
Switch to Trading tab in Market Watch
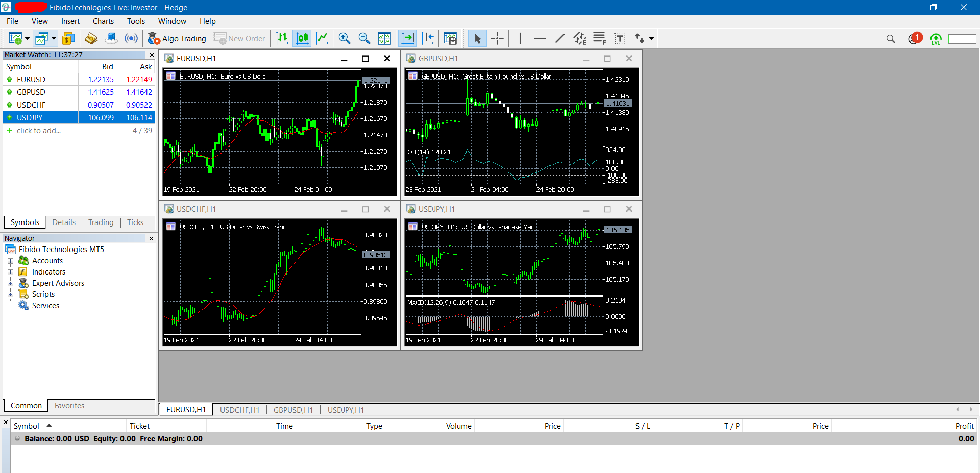101,222
